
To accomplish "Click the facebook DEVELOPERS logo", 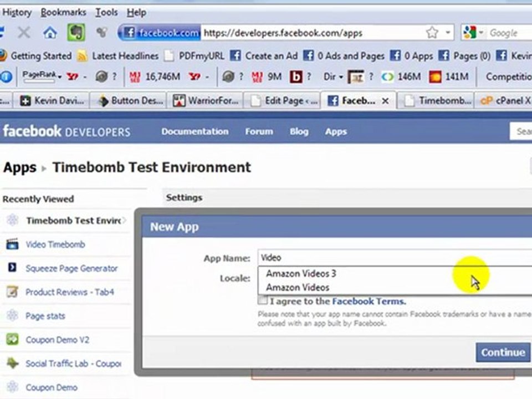I will [x=66, y=131].
